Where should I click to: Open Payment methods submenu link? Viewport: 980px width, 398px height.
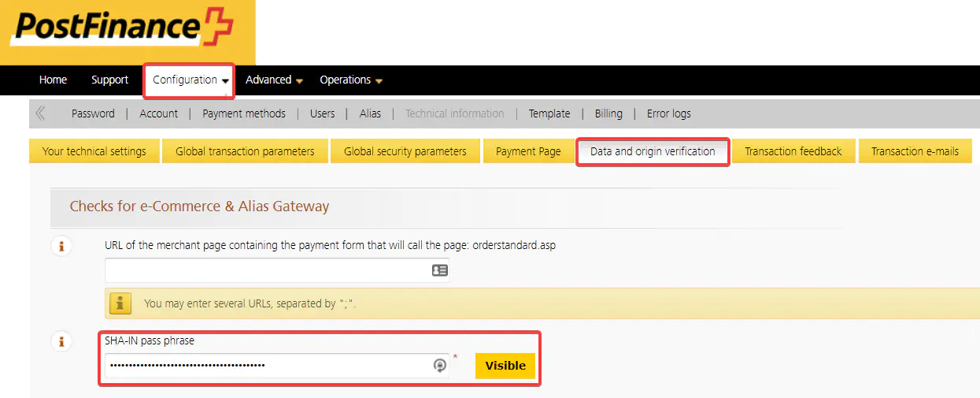tap(244, 113)
